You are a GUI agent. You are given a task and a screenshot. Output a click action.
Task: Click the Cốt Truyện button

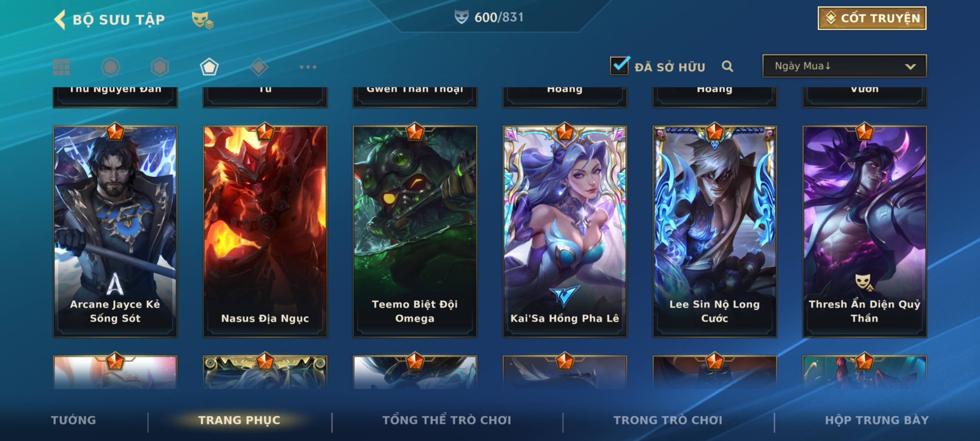point(872,18)
